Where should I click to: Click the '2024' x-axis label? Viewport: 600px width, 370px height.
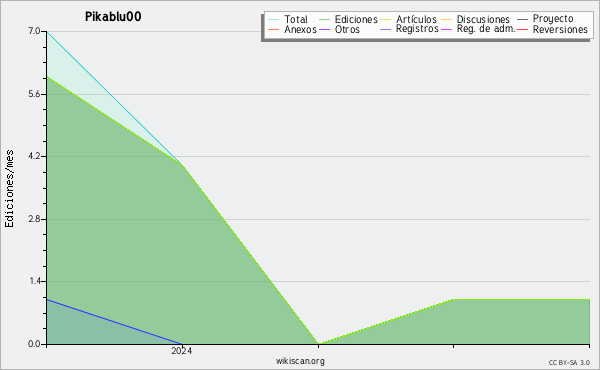[181, 350]
